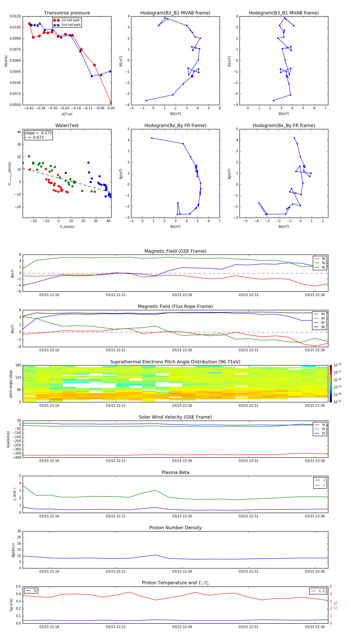Click "03/15 22:21" tick under Plasma Beta plot

point(116,516)
